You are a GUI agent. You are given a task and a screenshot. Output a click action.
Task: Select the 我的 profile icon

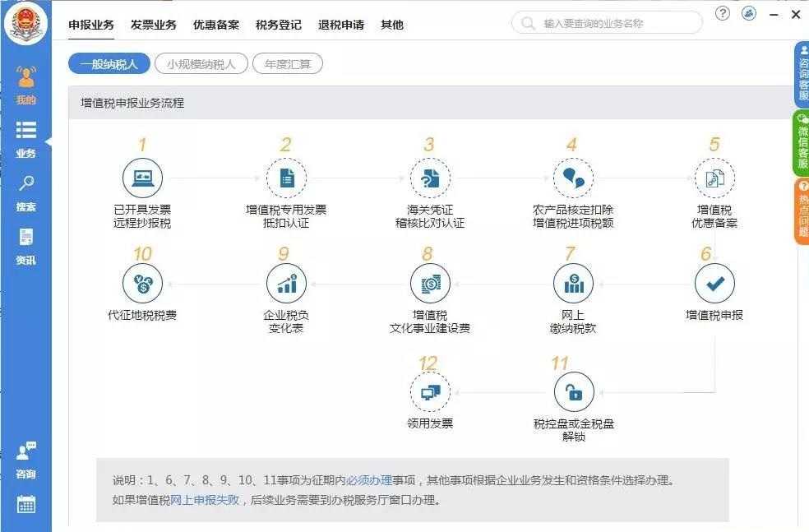click(x=25, y=88)
